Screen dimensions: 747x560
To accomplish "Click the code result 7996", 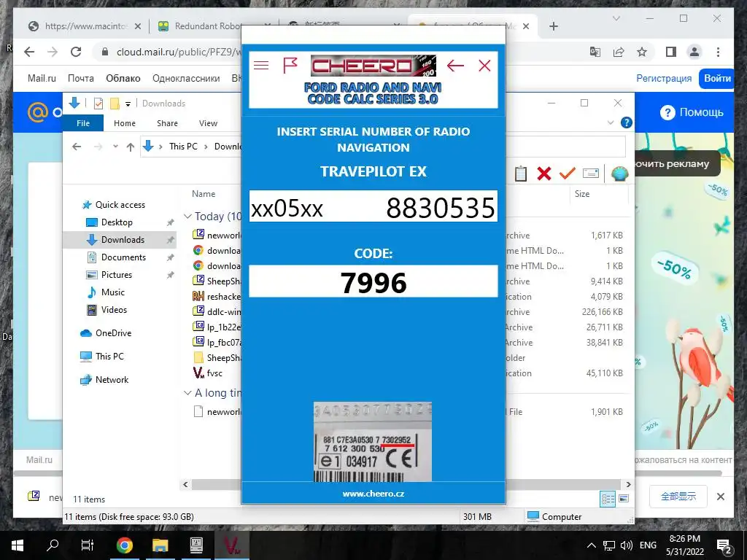I will 373,282.
